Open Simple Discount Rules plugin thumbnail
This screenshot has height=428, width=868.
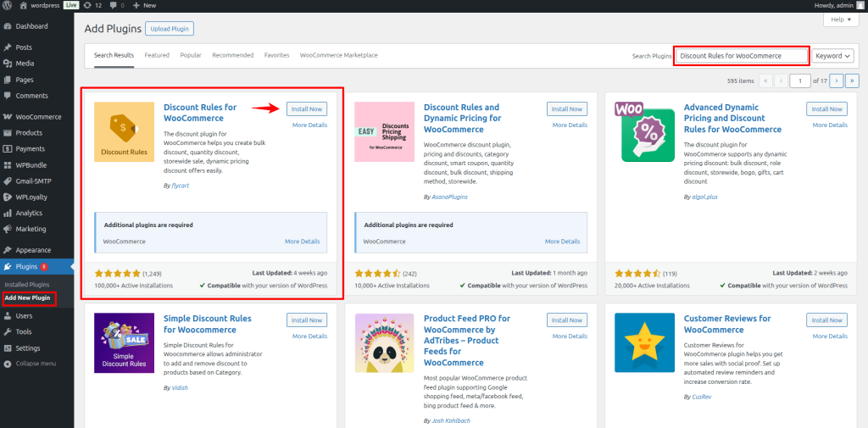point(124,342)
